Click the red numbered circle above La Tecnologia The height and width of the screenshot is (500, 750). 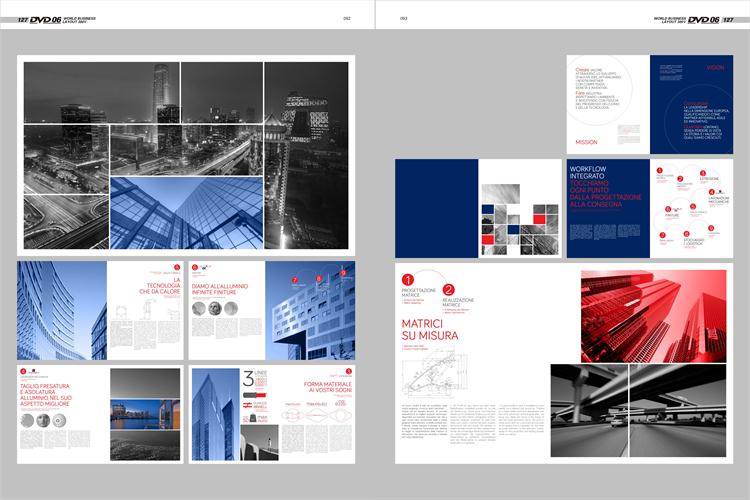pos(177,268)
